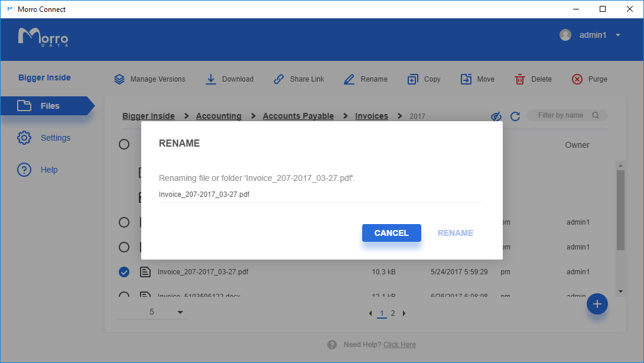This screenshot has width=644, height=363.
Task: Click the Copy icon in the toolbar
Action: (x=414, y=79)
